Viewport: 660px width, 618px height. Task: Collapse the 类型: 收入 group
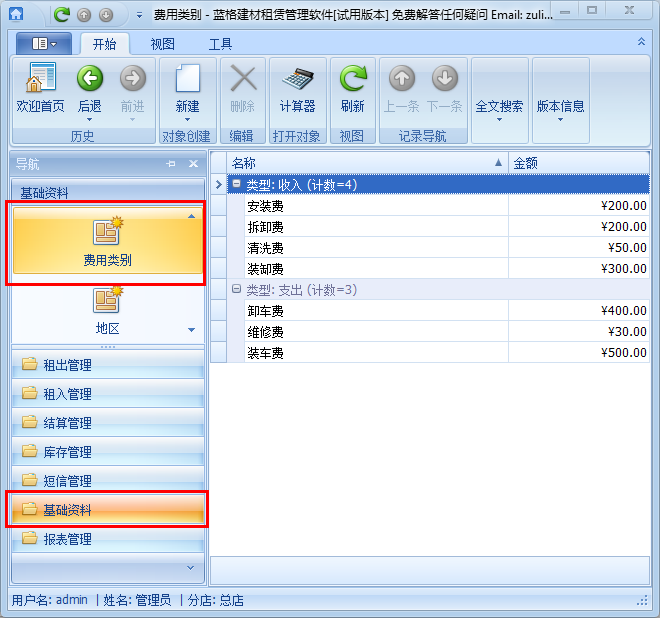click(x=237, y=184)
